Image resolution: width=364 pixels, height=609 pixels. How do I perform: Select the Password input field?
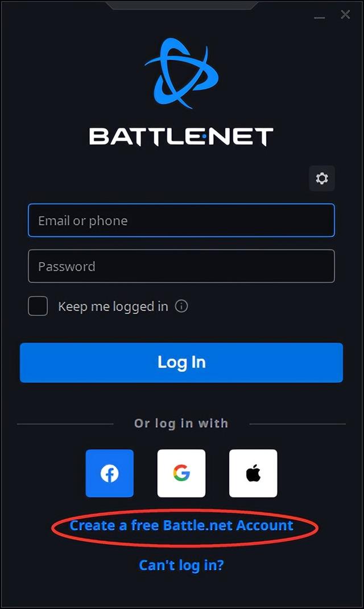pos(181,266)
